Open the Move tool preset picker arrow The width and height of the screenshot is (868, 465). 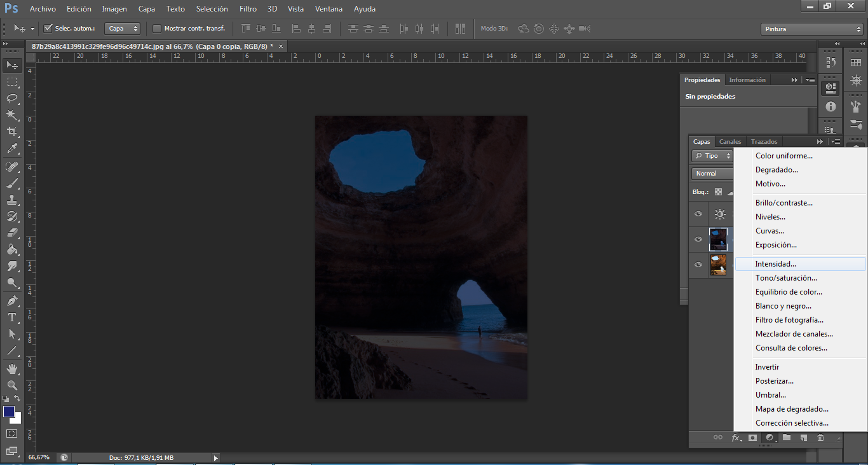coord(32,29)
